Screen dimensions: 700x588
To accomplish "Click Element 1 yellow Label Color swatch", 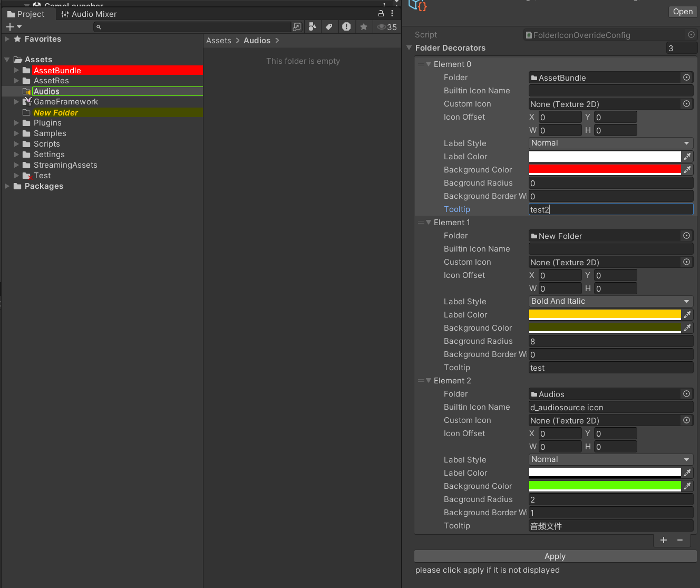I will click(x=605, y=315).
